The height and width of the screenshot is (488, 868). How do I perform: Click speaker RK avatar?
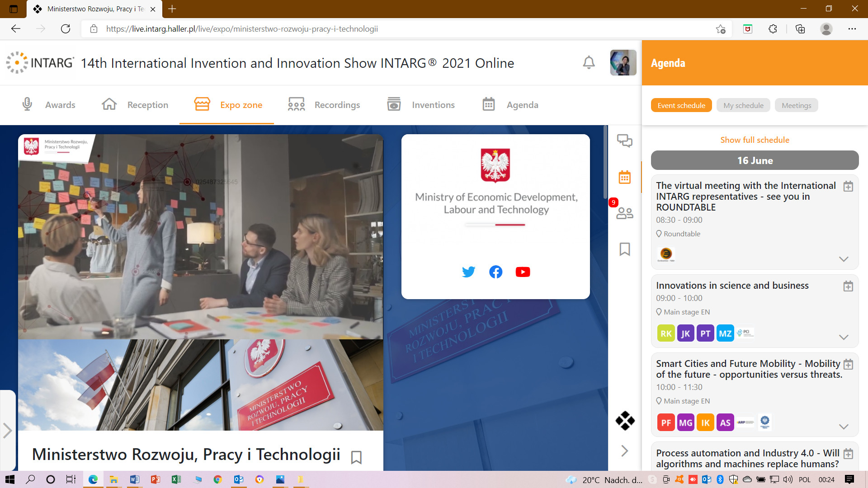coord(665,333)
